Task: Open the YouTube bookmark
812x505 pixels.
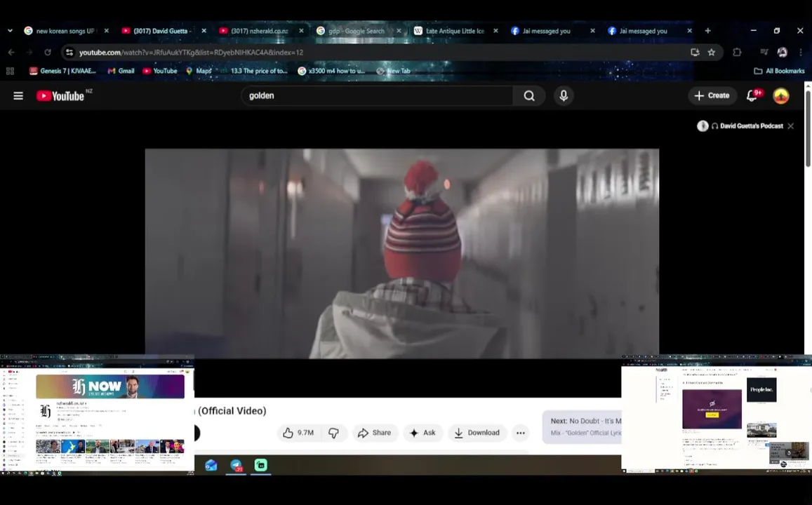Action: [160, 71]
